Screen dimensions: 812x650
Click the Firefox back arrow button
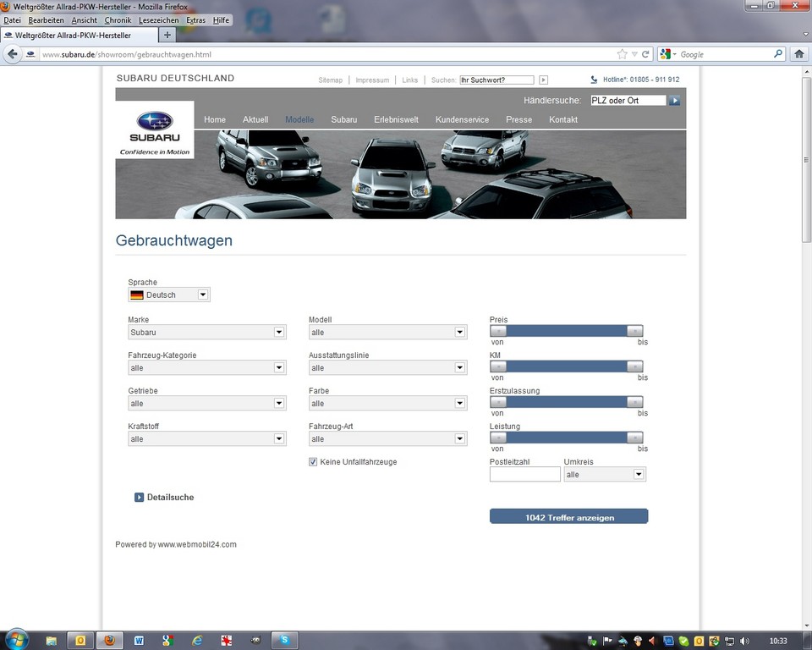[x=13, y=54]
